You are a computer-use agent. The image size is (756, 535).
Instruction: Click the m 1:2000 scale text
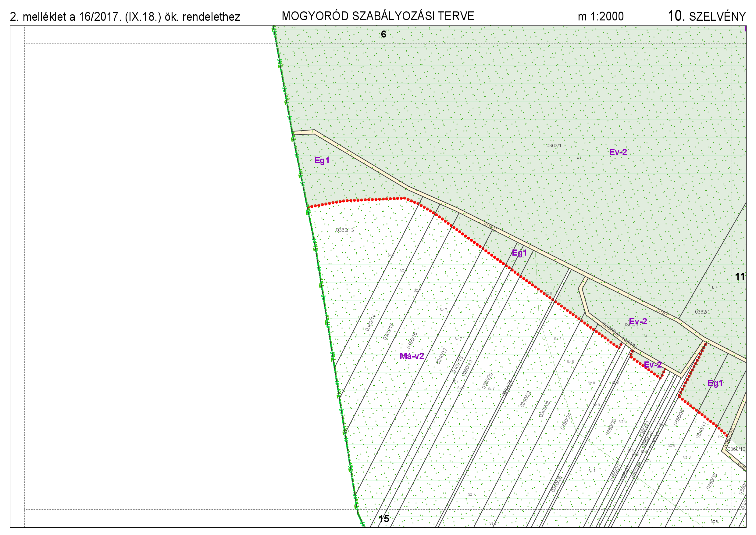[x=601, y=16]
